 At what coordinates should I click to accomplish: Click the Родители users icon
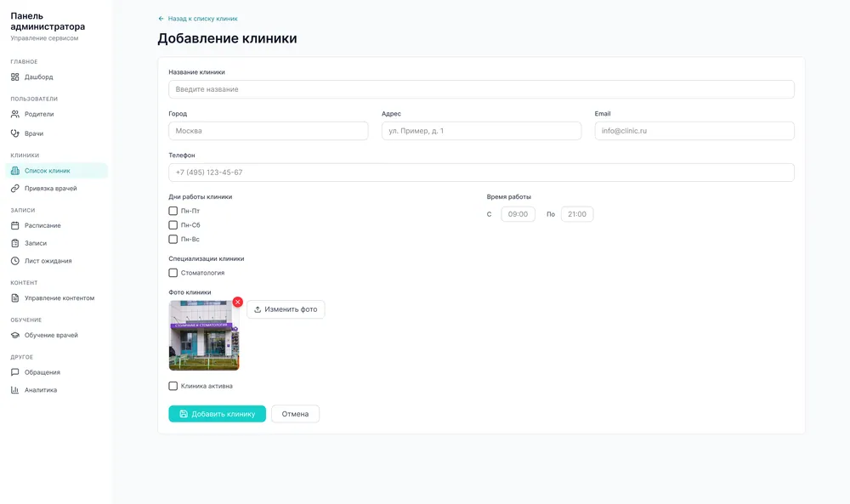coord(15,115)
